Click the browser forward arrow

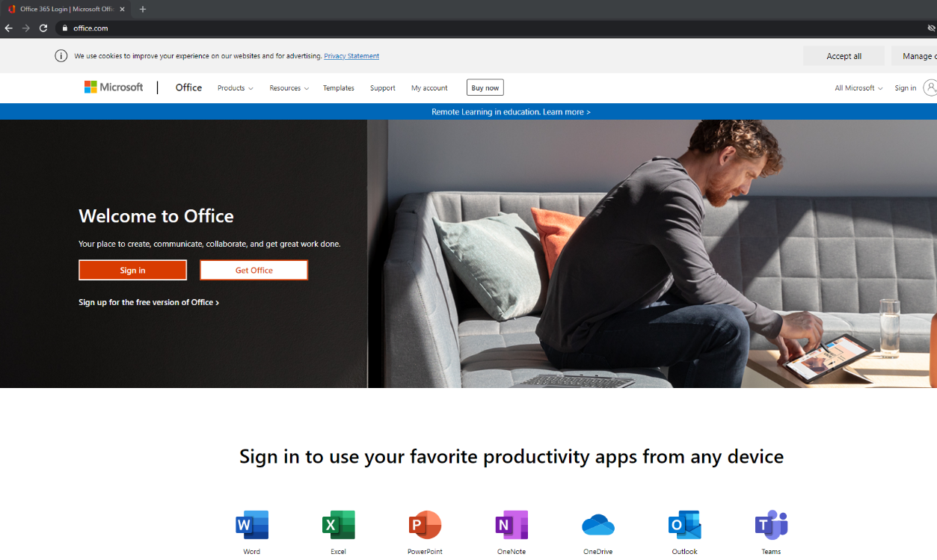[x=26, y=28]
